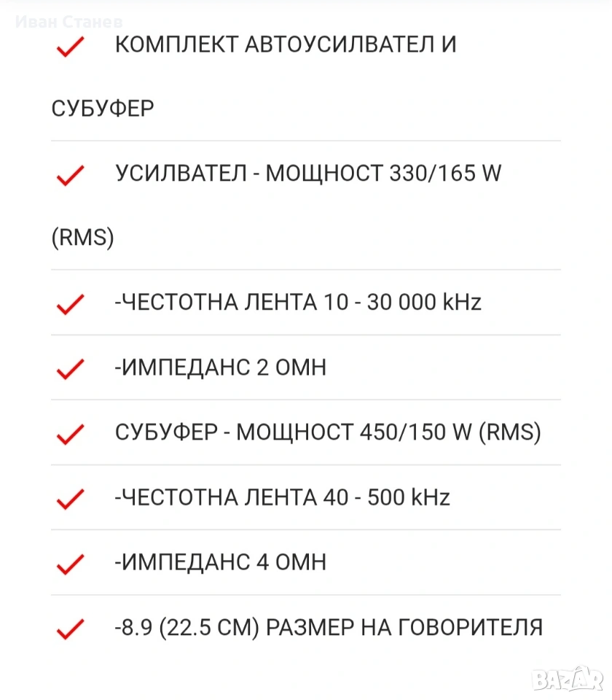Click the ЧЕСТОТНА ЛЕНТА 40 - 500 kHz text
The height and width of the screenshot is (700, 612).
[282, 497]
